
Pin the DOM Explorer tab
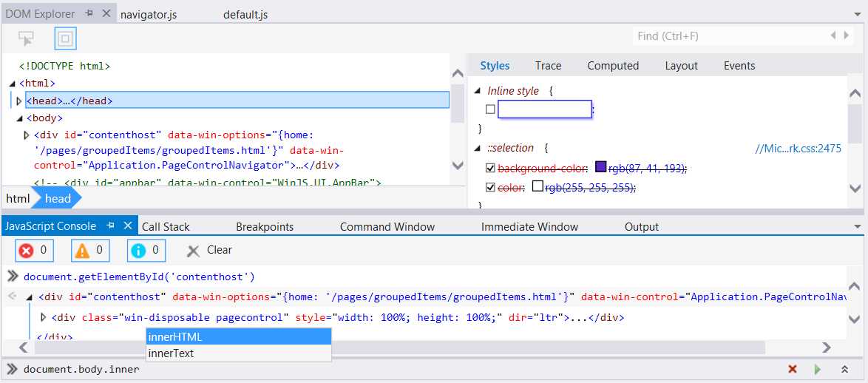click(89, 13)
